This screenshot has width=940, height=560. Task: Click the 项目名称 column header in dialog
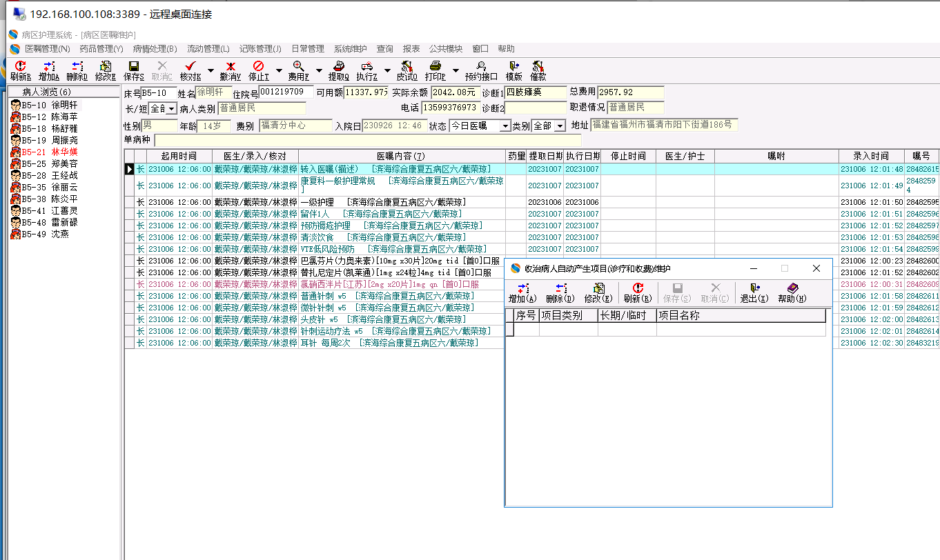coord(741,316)
